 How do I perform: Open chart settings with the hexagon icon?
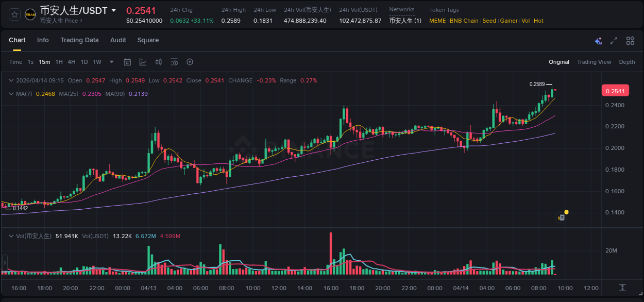pyautogui.click(x=190, y=62)
